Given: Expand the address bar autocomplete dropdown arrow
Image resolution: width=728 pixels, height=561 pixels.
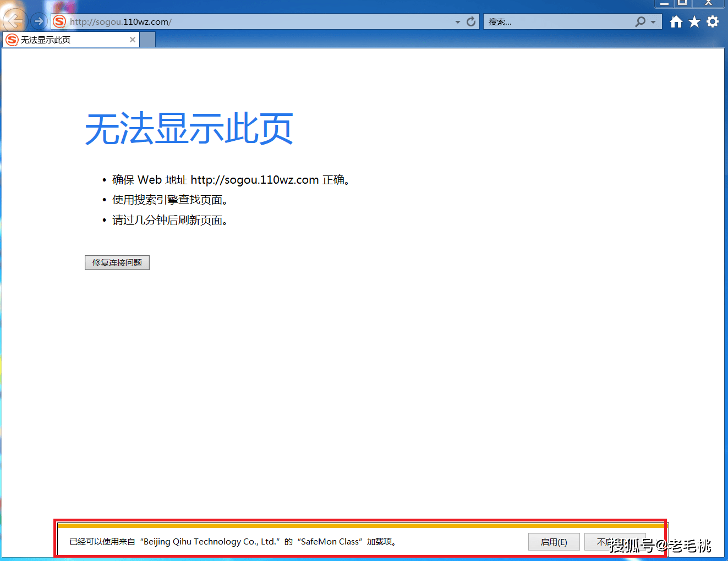Looking at the screenshot, I should tap(458, 22).
